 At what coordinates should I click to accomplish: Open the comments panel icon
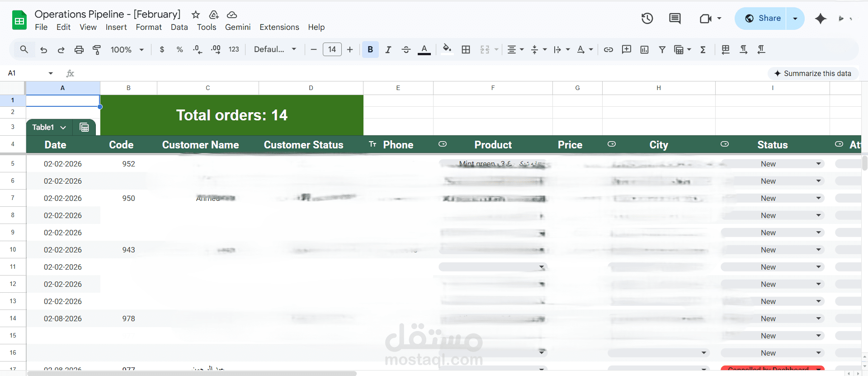[675, 19]
